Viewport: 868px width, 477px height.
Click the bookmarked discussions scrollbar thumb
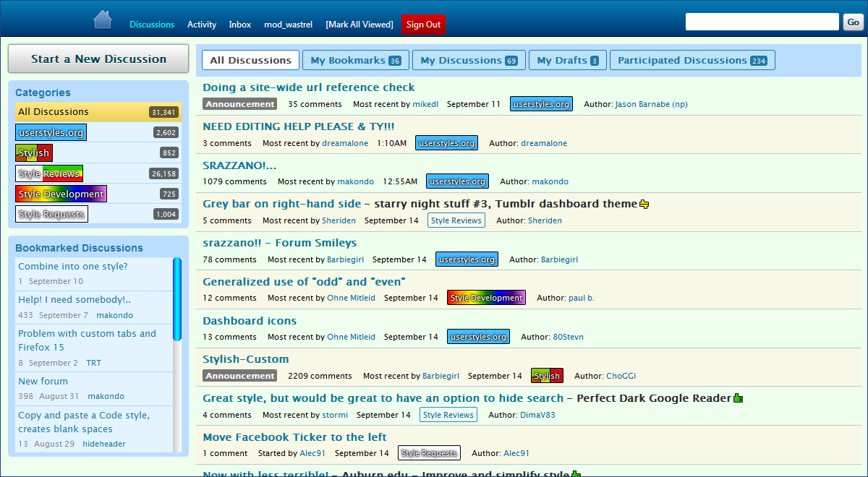177,299
